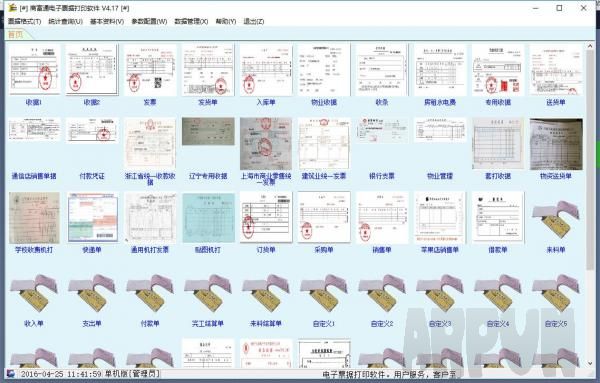Open the 银行支票 bank cheque template
Image resolution: width=600 pixels, height=383 pixels.
382,131
